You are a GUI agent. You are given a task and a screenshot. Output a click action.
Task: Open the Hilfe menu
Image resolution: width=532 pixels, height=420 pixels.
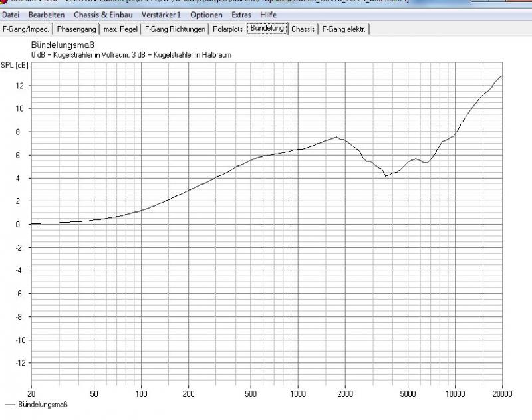[x=269, y=15]
